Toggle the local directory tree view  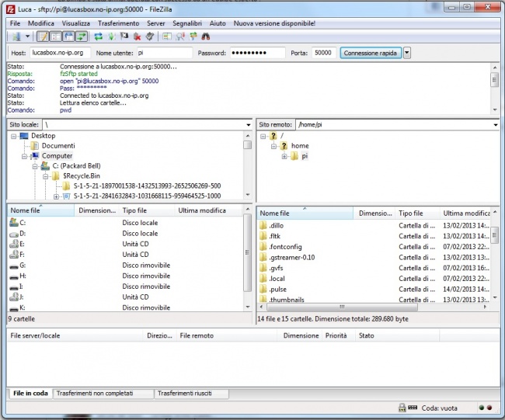point(56,36)
